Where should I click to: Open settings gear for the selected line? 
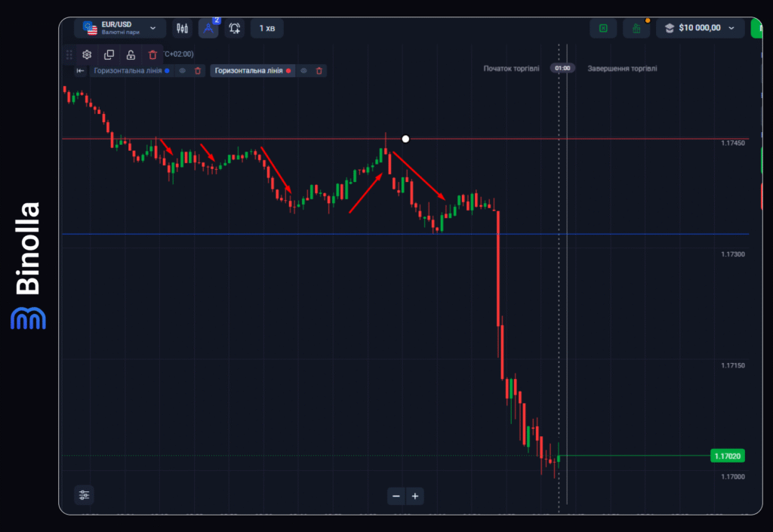click(87, 54)
